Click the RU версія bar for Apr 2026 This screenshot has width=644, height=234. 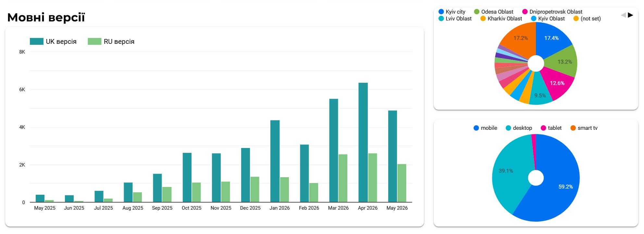pos(373,178)
